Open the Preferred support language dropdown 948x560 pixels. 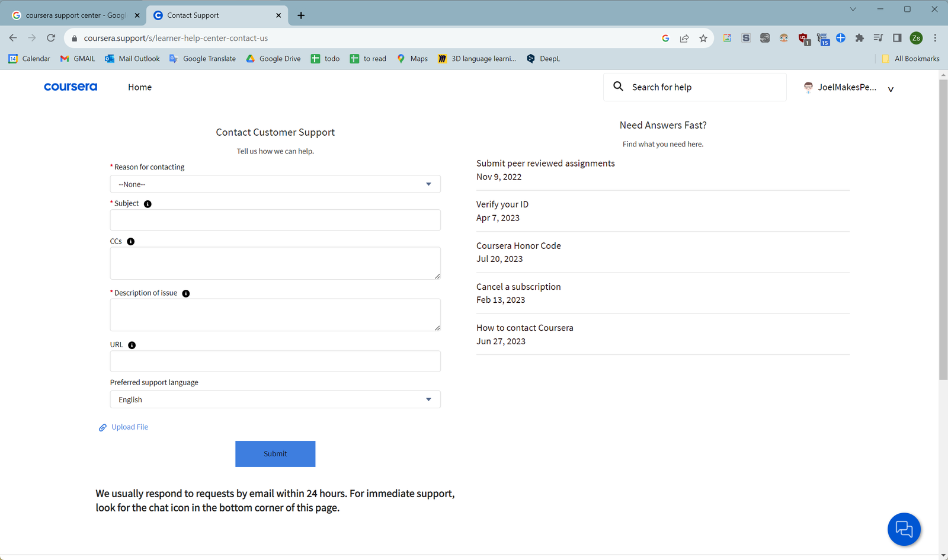(275, 399)
